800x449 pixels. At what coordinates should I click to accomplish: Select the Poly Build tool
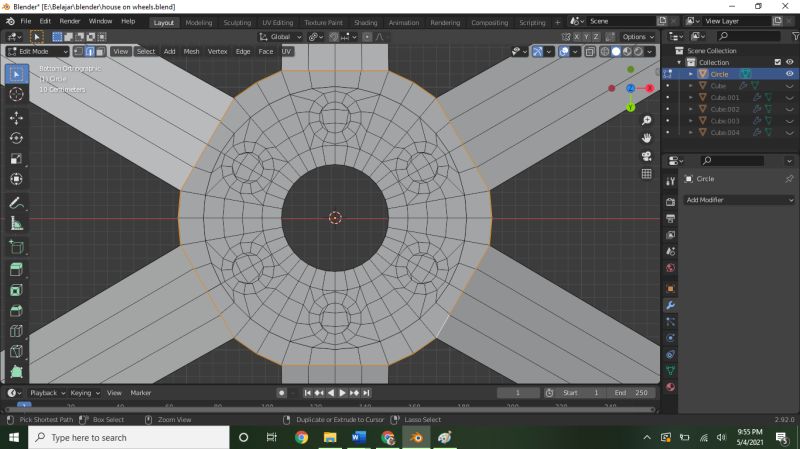click(16, 372)
